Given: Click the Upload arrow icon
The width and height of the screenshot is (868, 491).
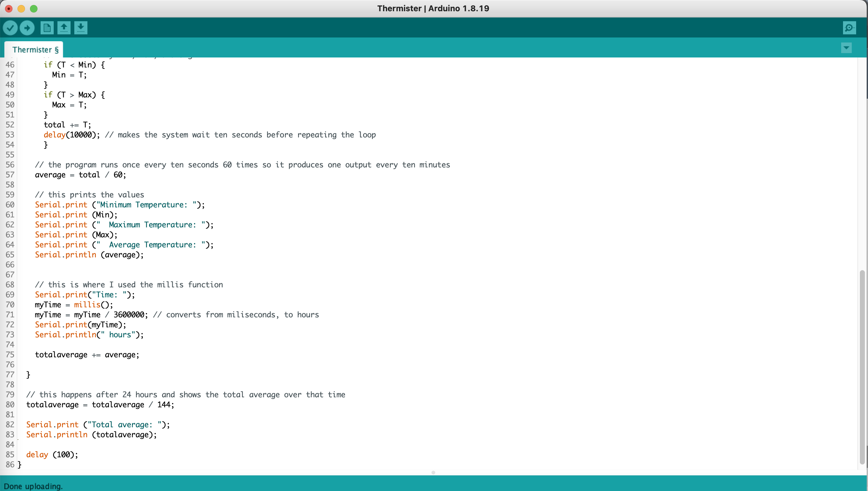Looking at the screenshot, I should [x=27, y=28].
